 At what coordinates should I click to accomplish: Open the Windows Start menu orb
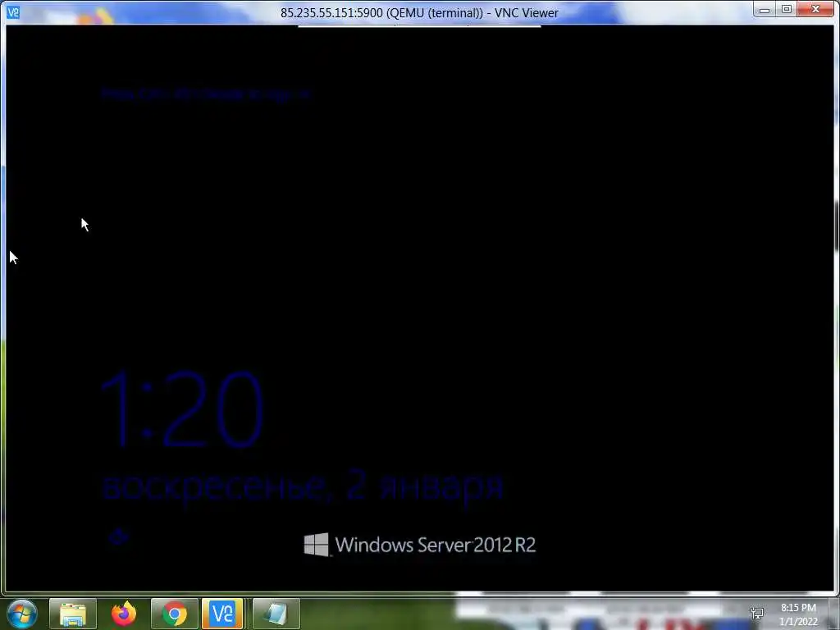[22, 614]
